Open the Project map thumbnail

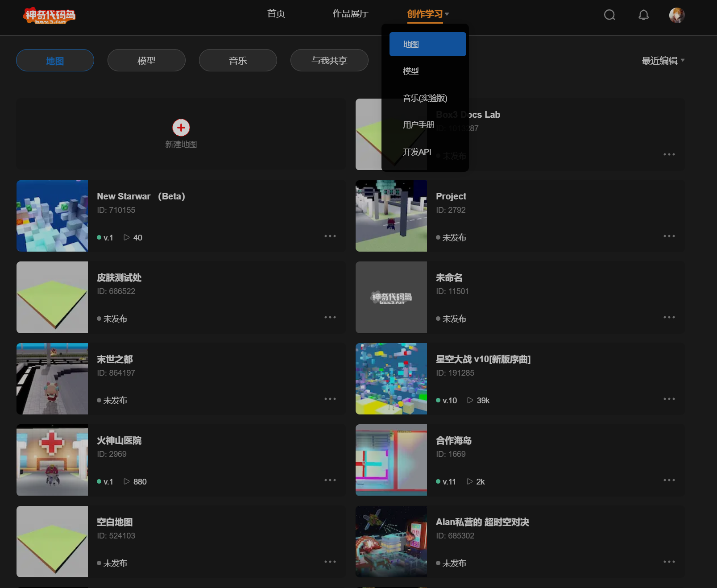pyautogui.click(x=391, y=216)
